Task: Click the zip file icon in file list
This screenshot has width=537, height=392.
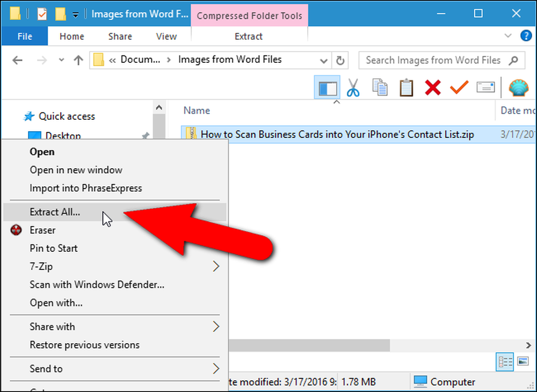Action: 191,133
